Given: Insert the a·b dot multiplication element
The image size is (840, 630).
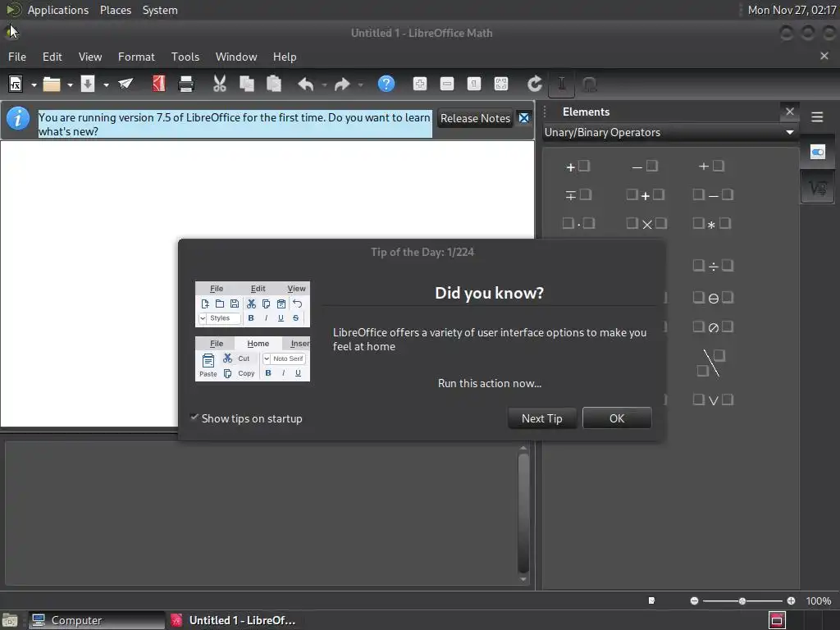Looking at the screenshot, I should [578, 224].
